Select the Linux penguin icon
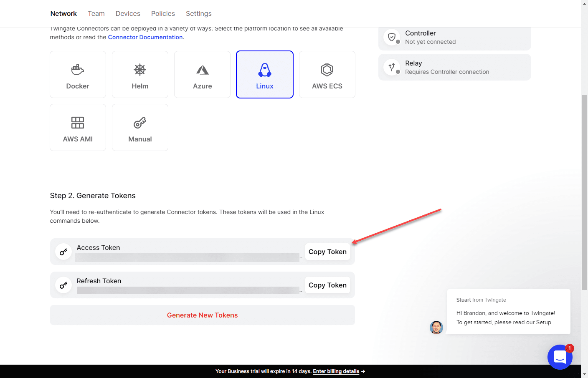 pos(265,70)
